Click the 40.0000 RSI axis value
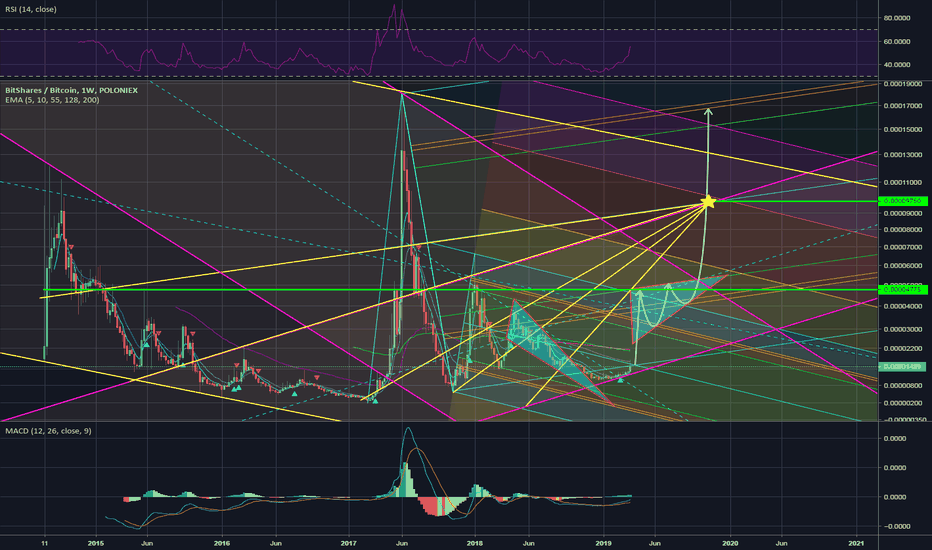This screenshot has height=550, width=932. coord(897,65)
